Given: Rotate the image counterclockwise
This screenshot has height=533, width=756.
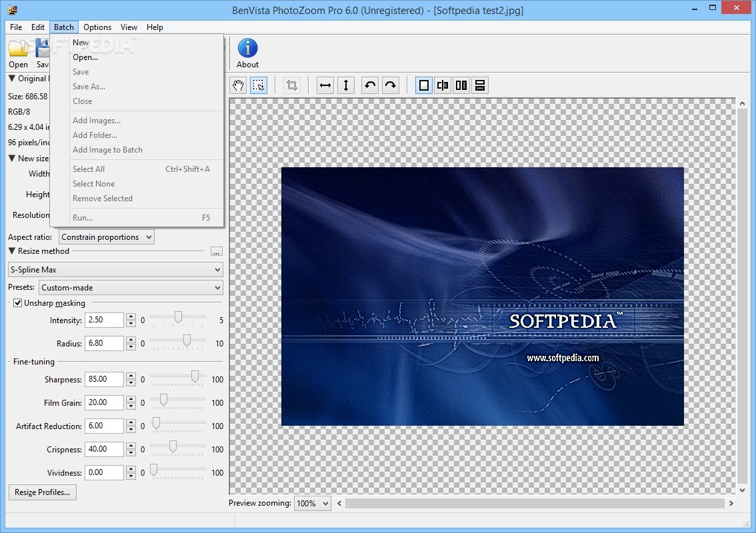Looking at the screenshot, I should tap(370, 85).
